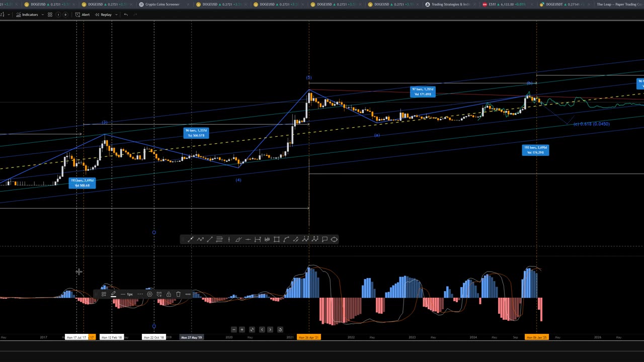
Task: Select the horizontal line tool
Action: point(248,239)
